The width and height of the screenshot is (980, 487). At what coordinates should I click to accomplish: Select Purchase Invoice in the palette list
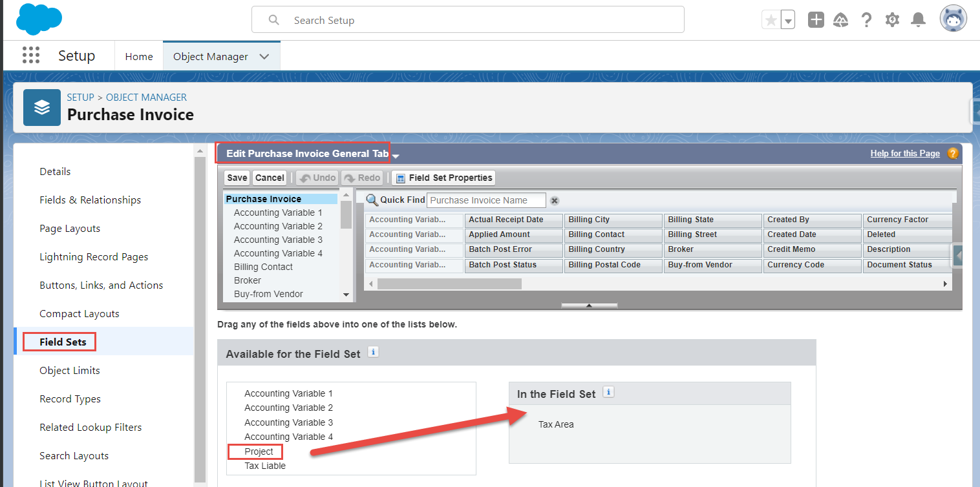pos(281,199)
